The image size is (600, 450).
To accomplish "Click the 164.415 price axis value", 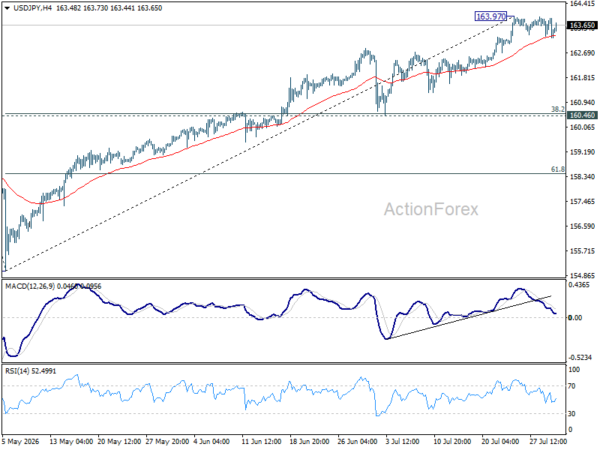I will [582, 3].
